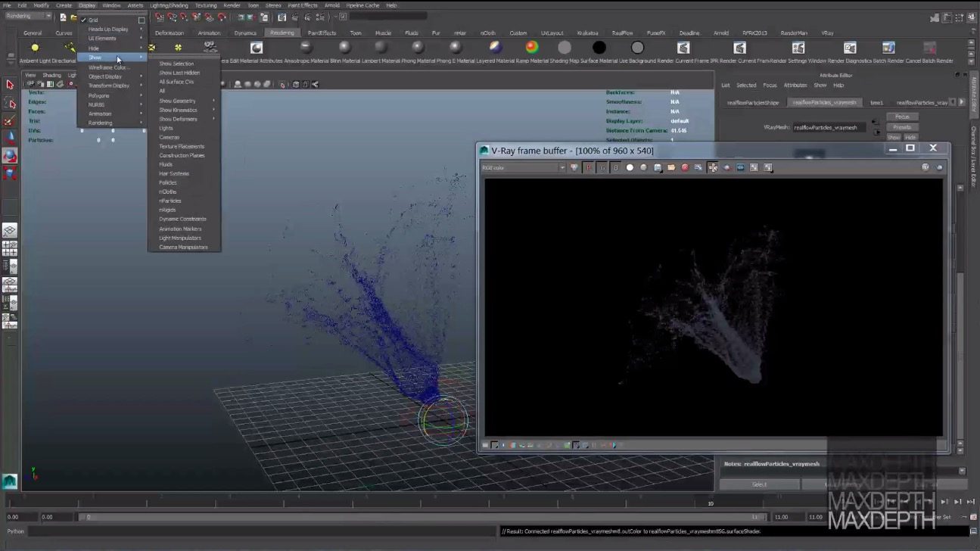Click the black Surface Material shelf icon
This screenshot has height=551, width=980.
tap(599, 48)
